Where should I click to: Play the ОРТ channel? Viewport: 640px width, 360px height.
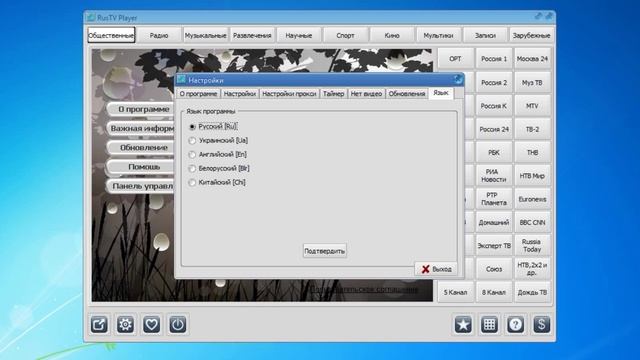coord(456,59)
